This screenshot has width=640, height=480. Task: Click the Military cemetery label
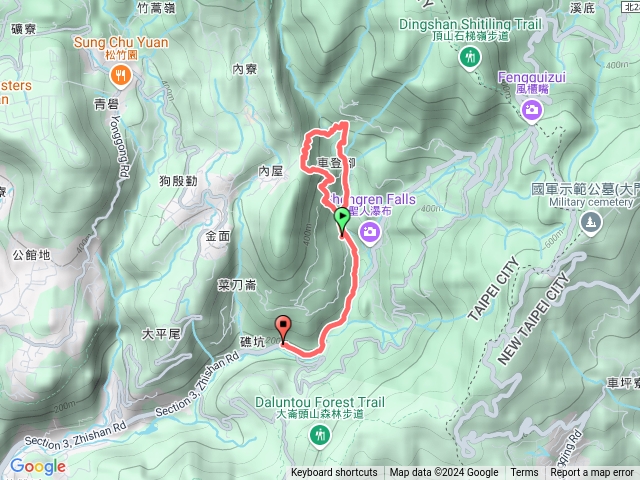591,202
